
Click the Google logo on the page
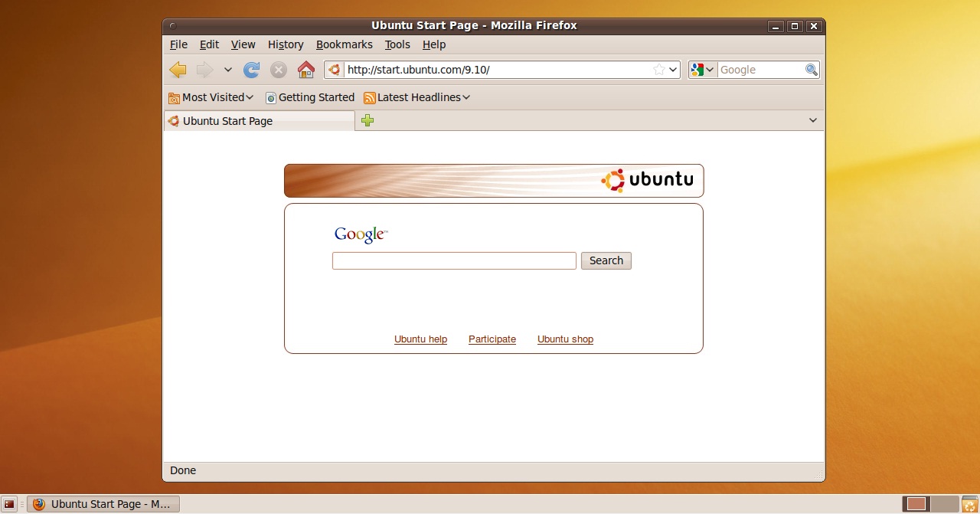coord(361,234)
